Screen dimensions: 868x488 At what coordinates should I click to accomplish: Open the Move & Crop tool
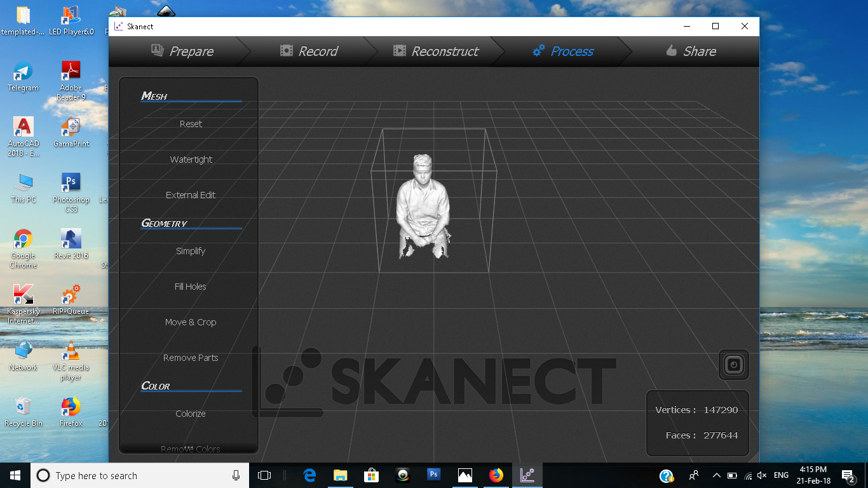191,322
